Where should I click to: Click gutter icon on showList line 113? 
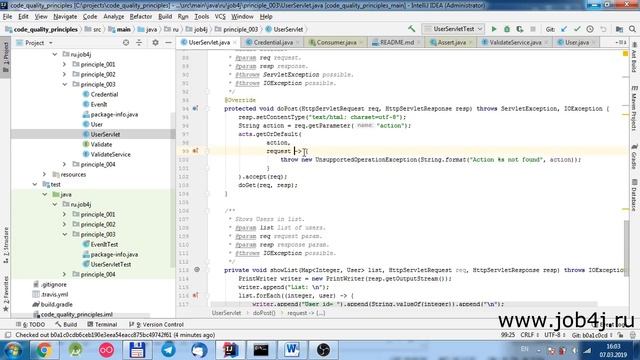point(197,270)
